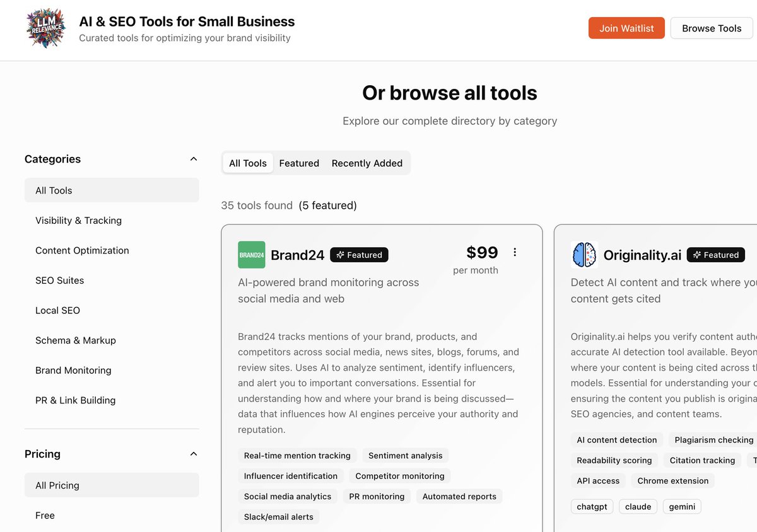The height and width of the screenshot is (532, 757).
Task: Filter by Visibility & Tracking category
Action: point(112,221)
